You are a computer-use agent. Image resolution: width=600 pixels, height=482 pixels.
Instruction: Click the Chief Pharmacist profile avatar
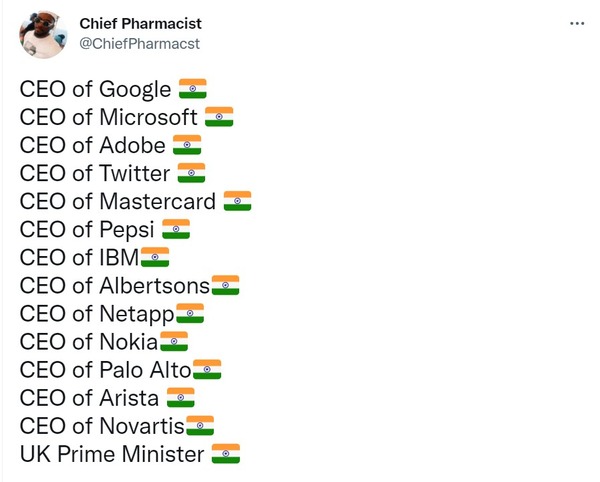(x=43, y=34)
